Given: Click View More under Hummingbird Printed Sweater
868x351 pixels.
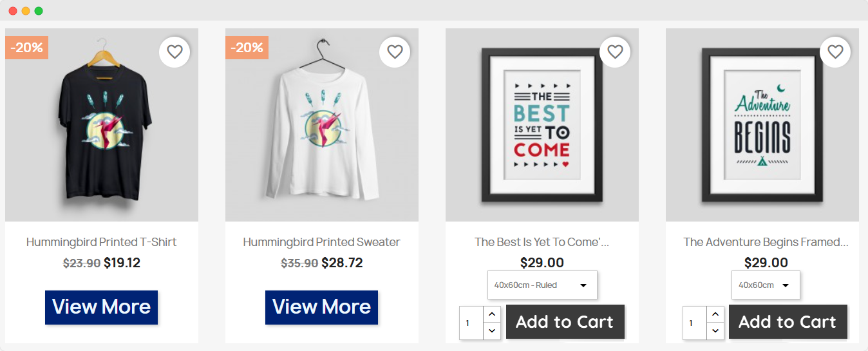Looking at the screenshot, I should 322,307.
